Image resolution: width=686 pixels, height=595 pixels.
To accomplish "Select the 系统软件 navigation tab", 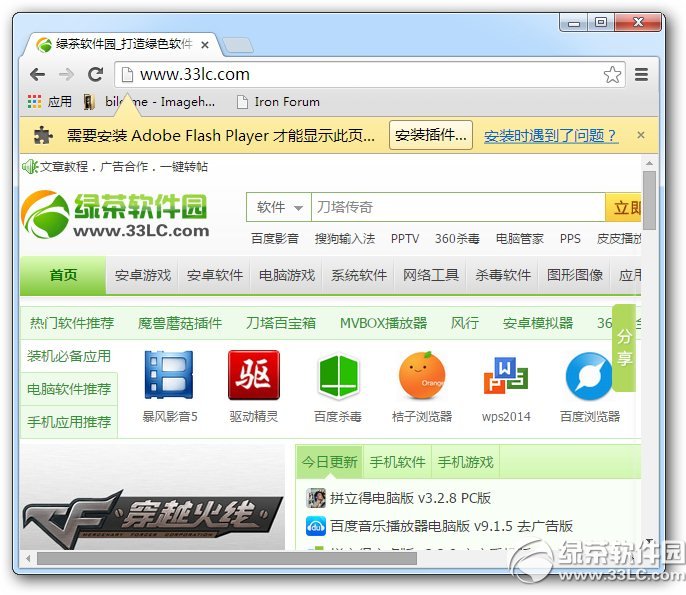I will tap(358, 275).
